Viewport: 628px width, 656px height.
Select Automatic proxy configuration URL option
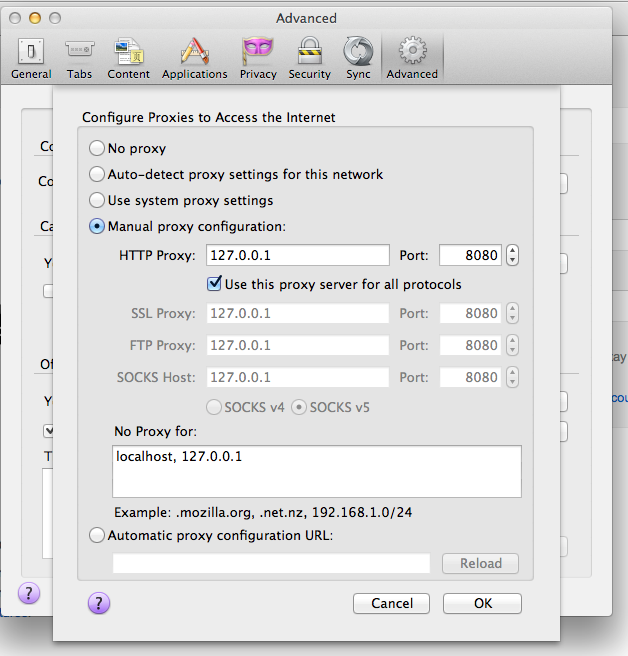coord(97,535)
